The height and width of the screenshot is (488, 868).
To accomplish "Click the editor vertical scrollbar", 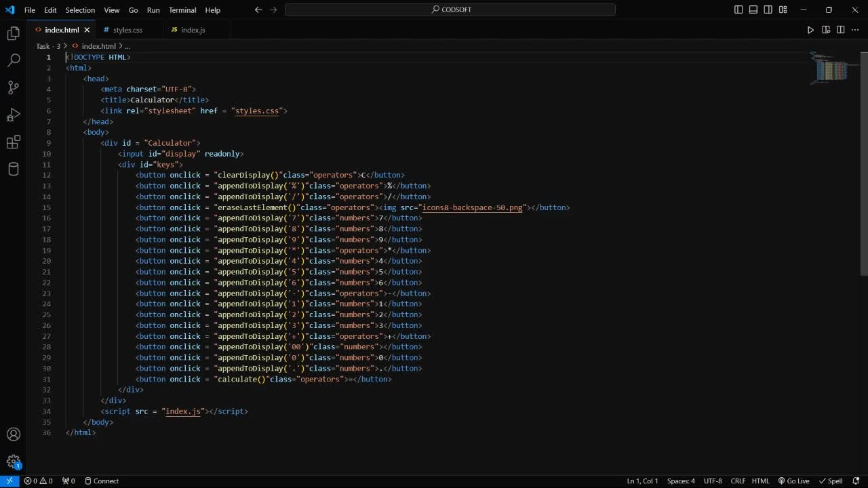I will pyautogui.click(x=864, y=163).
